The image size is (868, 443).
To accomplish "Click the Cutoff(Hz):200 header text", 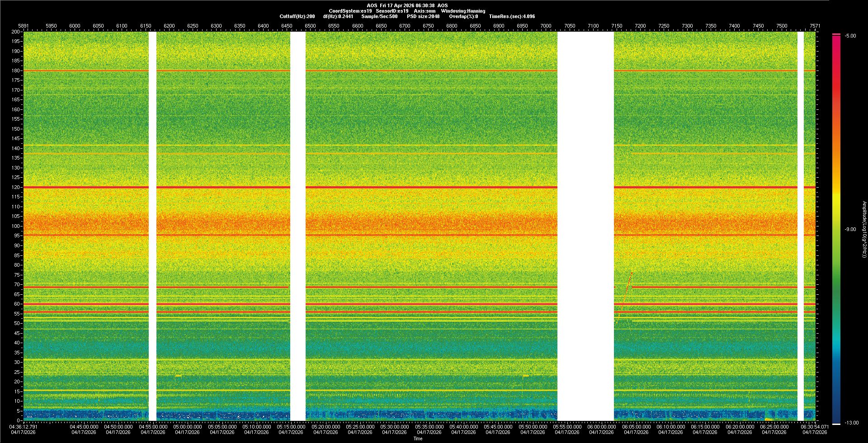I will (297, 16).
